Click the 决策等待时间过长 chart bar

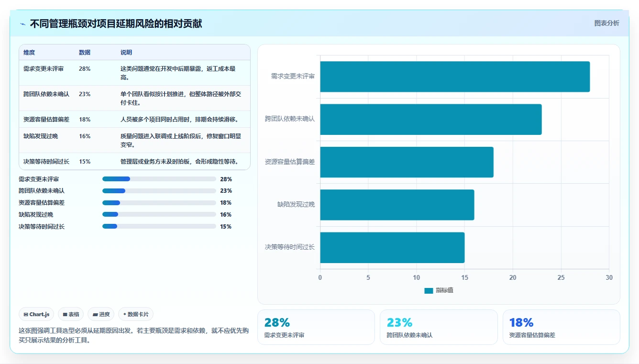coord(392,247)
